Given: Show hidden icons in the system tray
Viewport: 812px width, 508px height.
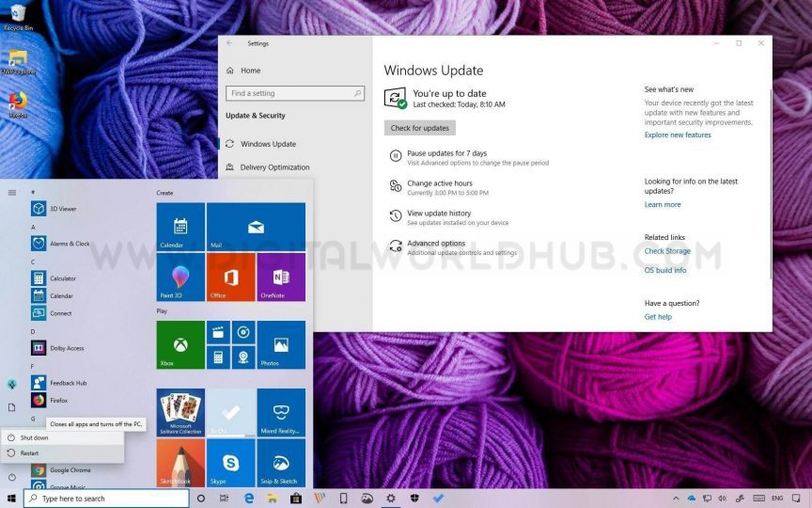Looking at the screenshot, I should point(677,499).
